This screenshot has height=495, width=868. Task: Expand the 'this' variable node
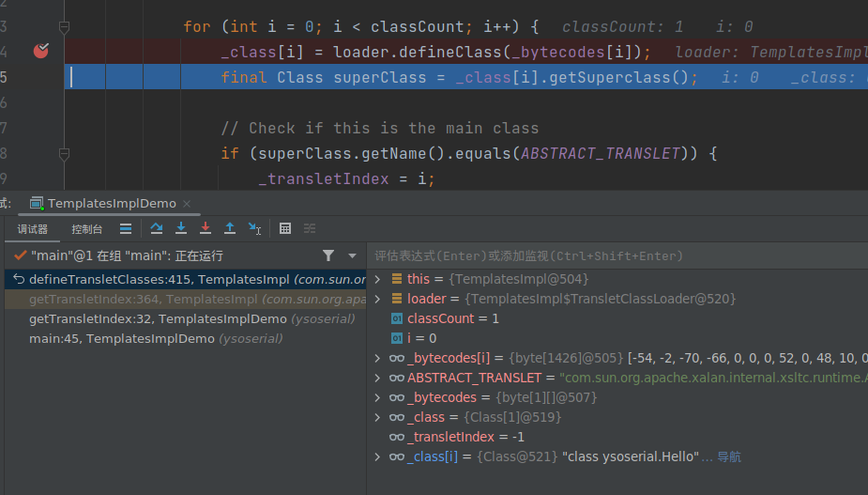click(378, 279)
